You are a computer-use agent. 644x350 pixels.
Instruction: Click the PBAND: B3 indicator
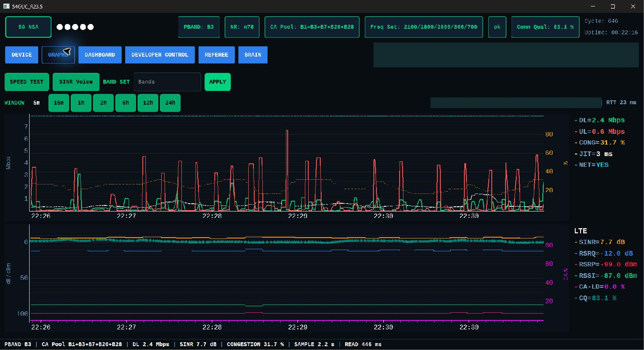[x=199, y=27]
